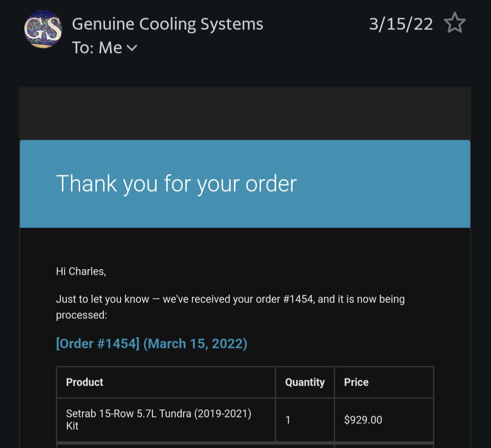Click the Thank you for your order banner
491x448 pixels.
[245, 184]
